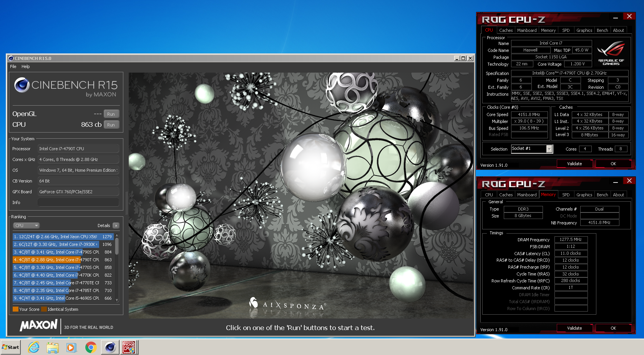Select highlighted i7-4790T ranking row 863
The width and height of the screenshot is (644, 355).
63,260
